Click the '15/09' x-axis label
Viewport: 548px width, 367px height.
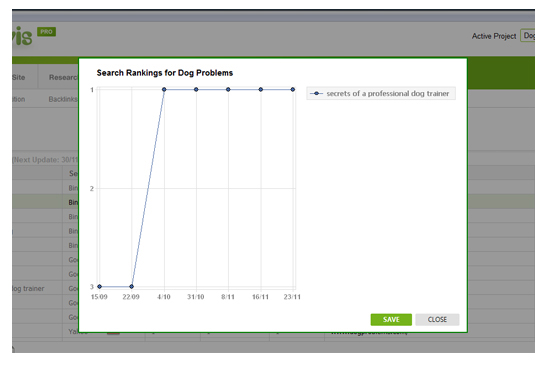pyautogui.click(x=99, y=297)
